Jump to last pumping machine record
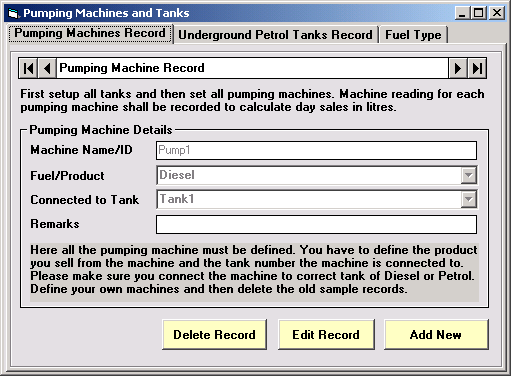Screen dimensions: 511x376 [477, 68]
